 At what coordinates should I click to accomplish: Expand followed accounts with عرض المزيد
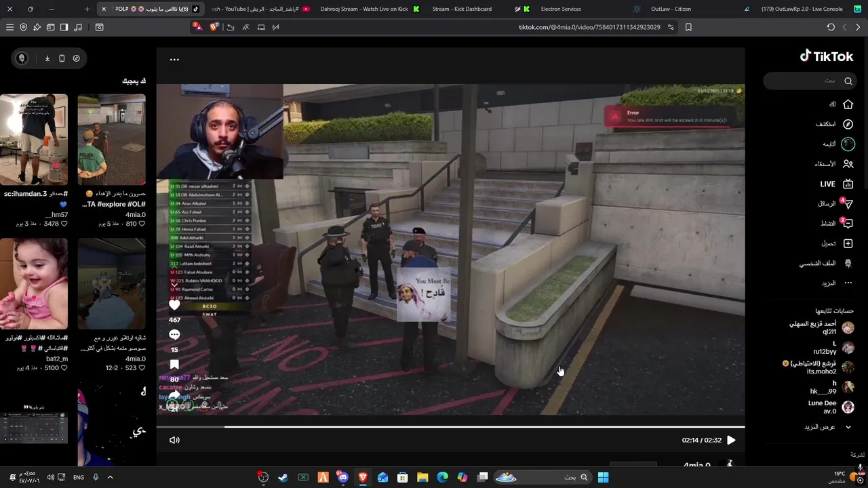(x=829, y=427)
